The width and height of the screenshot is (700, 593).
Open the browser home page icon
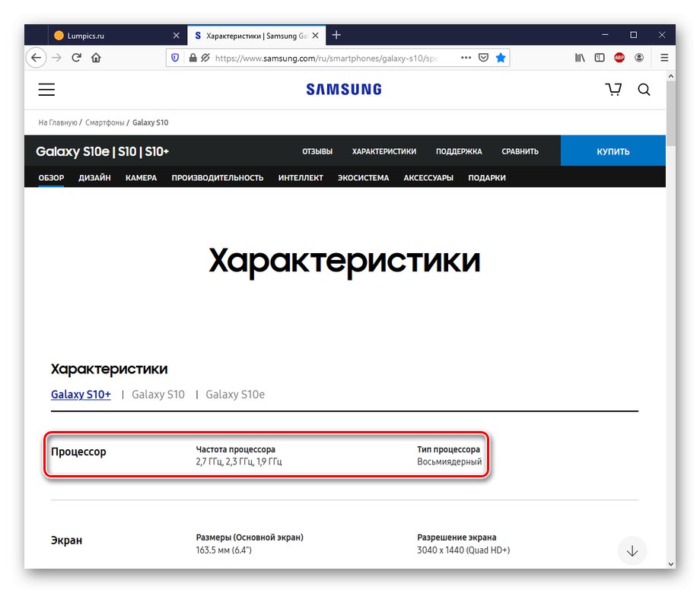(x=96, y=58)
